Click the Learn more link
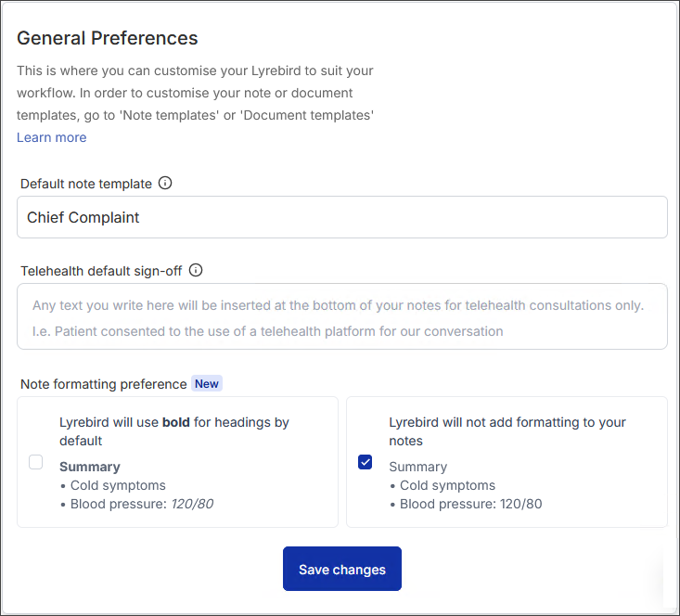 click(x=52, y=137)
